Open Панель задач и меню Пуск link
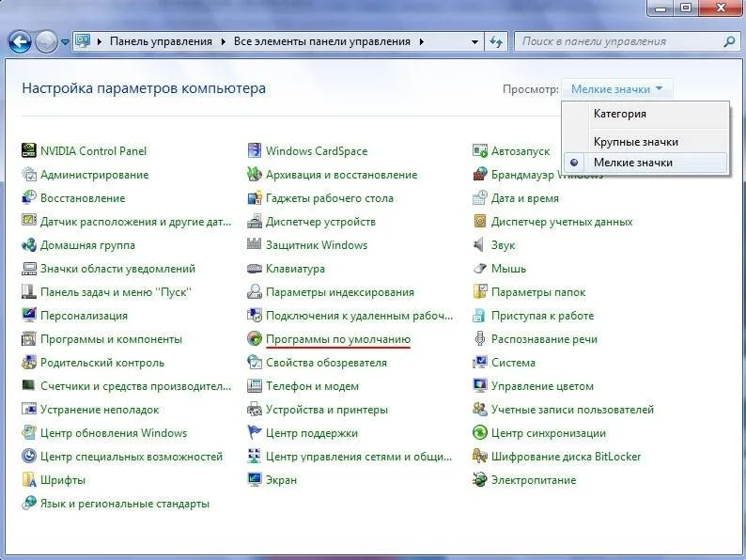The image size is (746, 560). [117, 291]
